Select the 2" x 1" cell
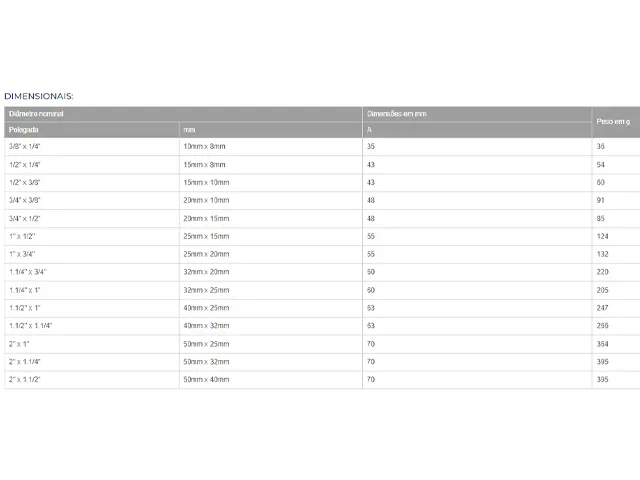Screen dimensions: 640x480 (91, 344)
